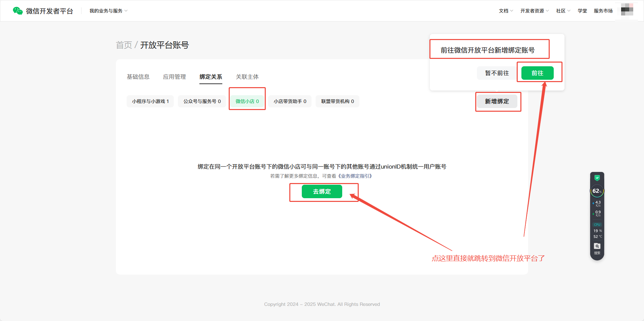Select the 小店带货助手 0 filter tab

[290, 101]
